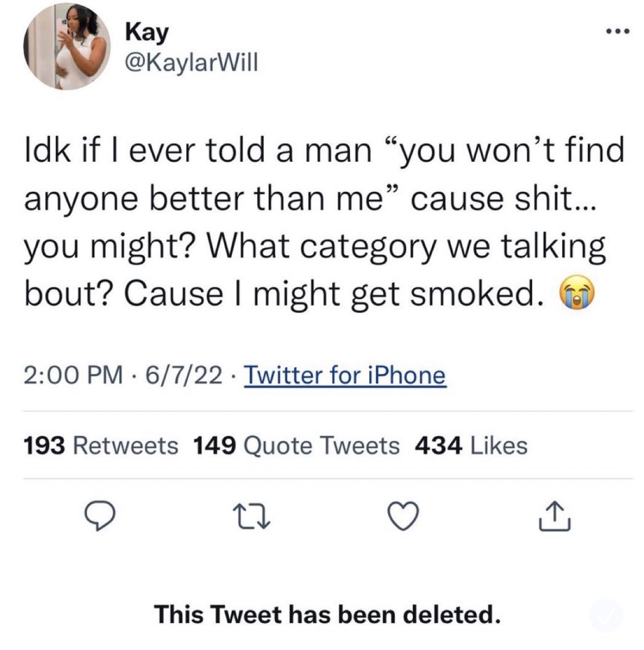The width and height of the screenshot is (644, 650).
Task: Open the share tweet icon
Action: click(555, 516)
